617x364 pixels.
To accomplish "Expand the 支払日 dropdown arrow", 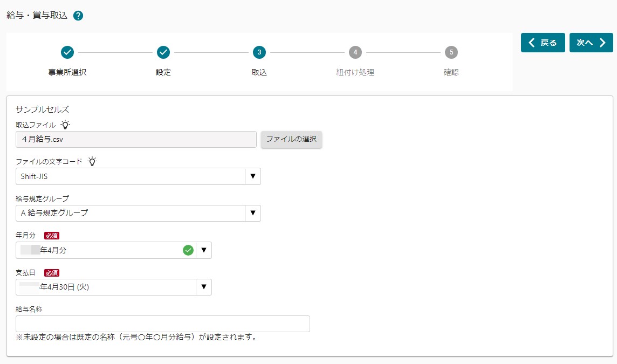I will point(204,287).
